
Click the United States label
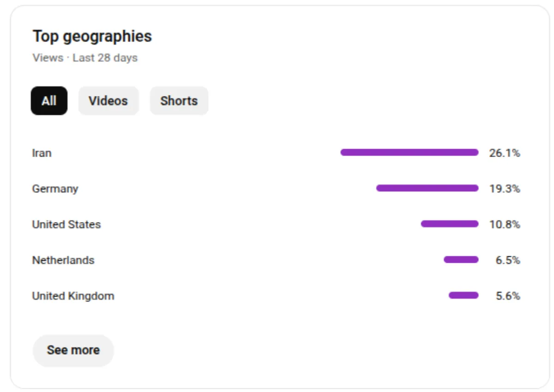point(66,224)
